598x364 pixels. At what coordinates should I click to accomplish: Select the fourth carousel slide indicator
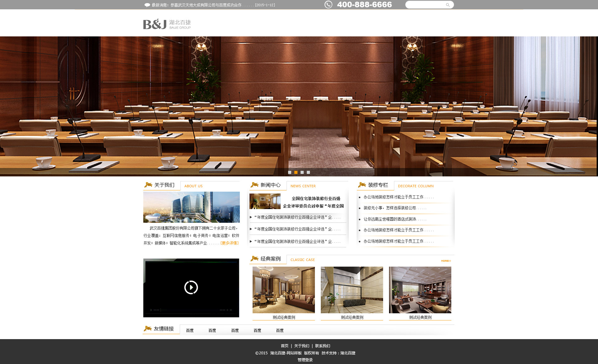tap(308, 172)
